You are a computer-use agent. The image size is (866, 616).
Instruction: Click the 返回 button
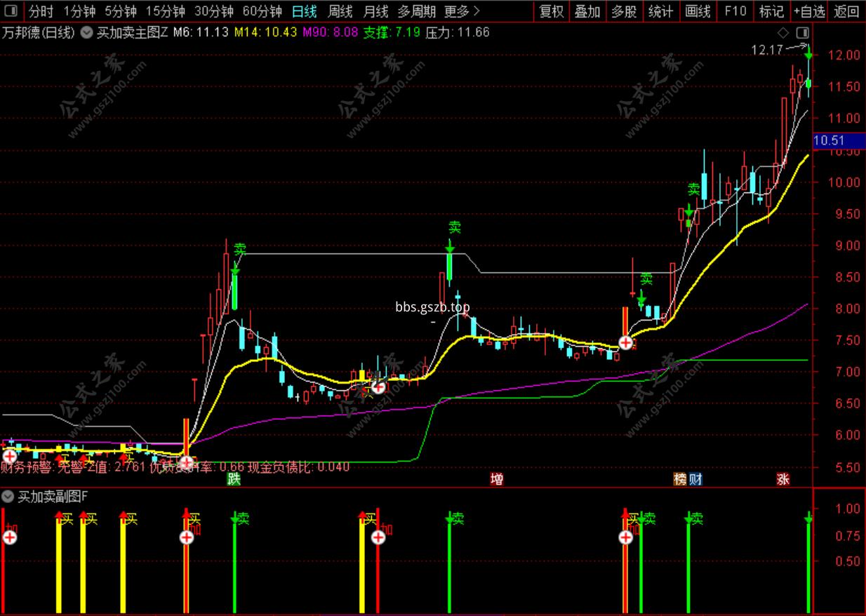846,11
